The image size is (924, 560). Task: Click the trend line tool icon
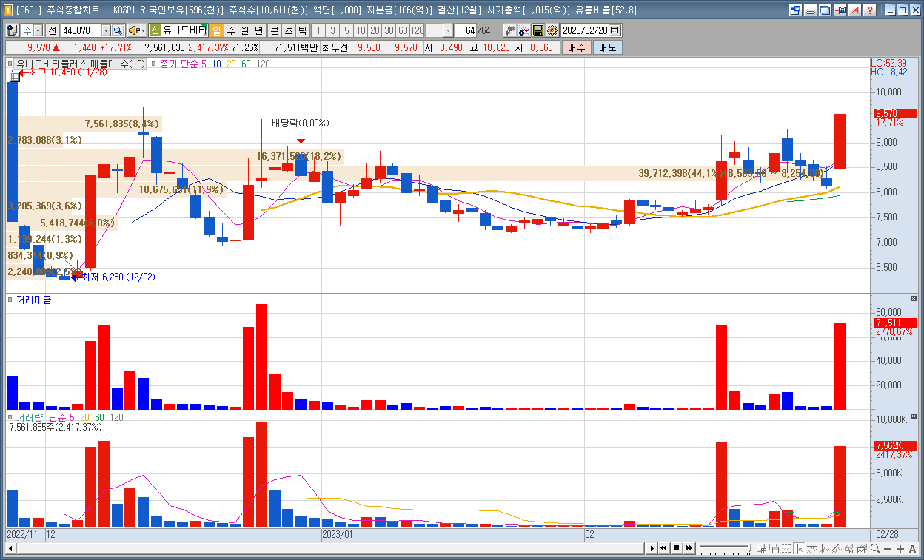[x=811, y=548]
